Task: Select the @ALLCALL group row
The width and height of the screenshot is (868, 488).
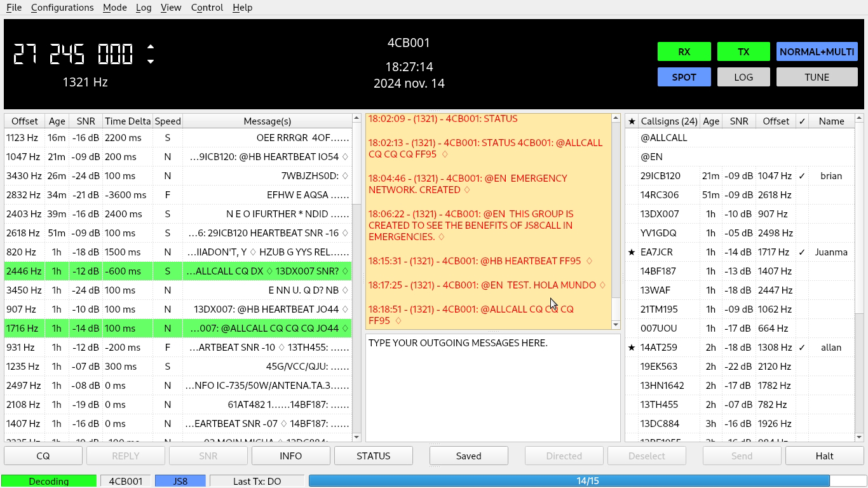Action: tap(740, 138)
